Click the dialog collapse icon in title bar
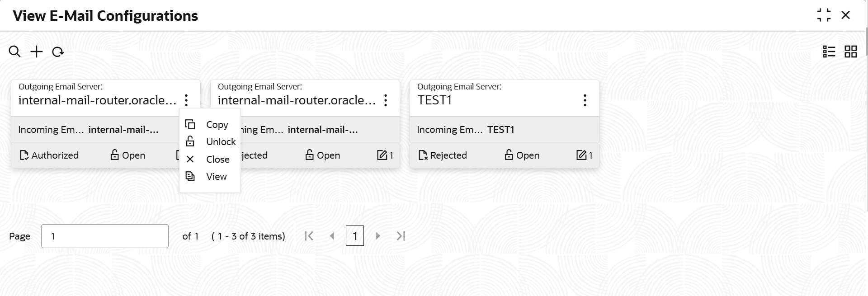The image size is (868, 296). [x=824, y=15]
